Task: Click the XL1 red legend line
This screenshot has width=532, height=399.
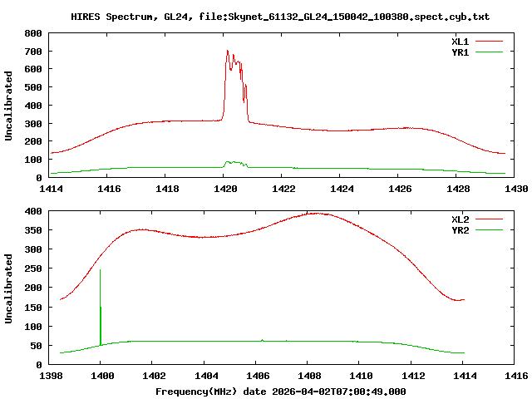Action: tap(489, 42)
